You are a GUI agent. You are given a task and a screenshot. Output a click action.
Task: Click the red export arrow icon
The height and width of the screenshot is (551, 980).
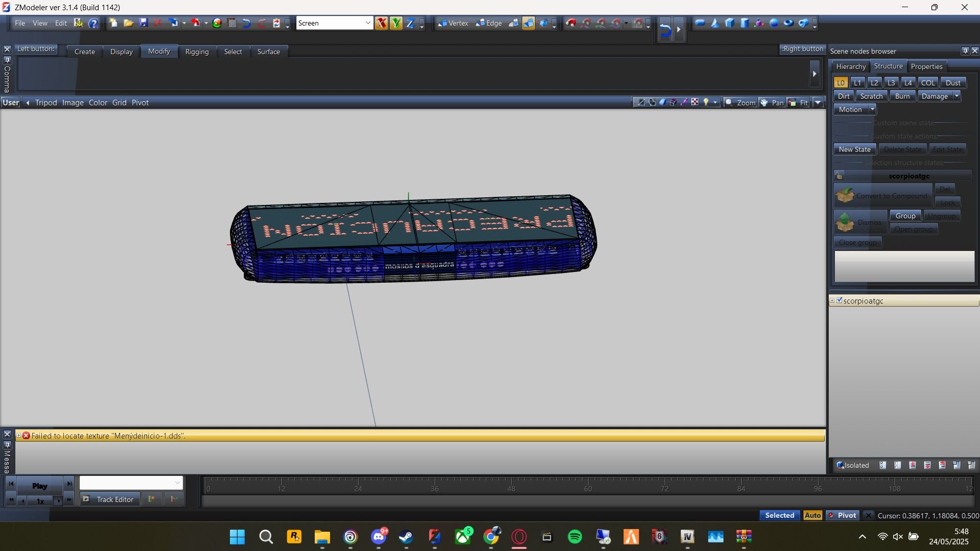point(196,23)
